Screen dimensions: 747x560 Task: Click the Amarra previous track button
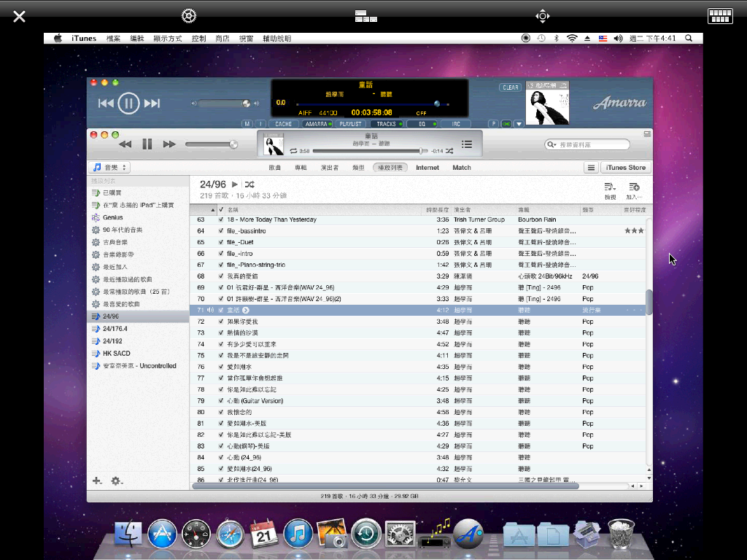[x=106, y=104]
